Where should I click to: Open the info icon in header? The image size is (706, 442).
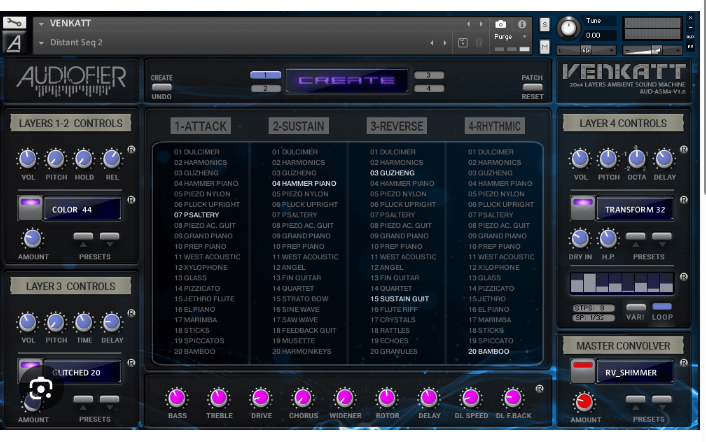pos(522,24)
